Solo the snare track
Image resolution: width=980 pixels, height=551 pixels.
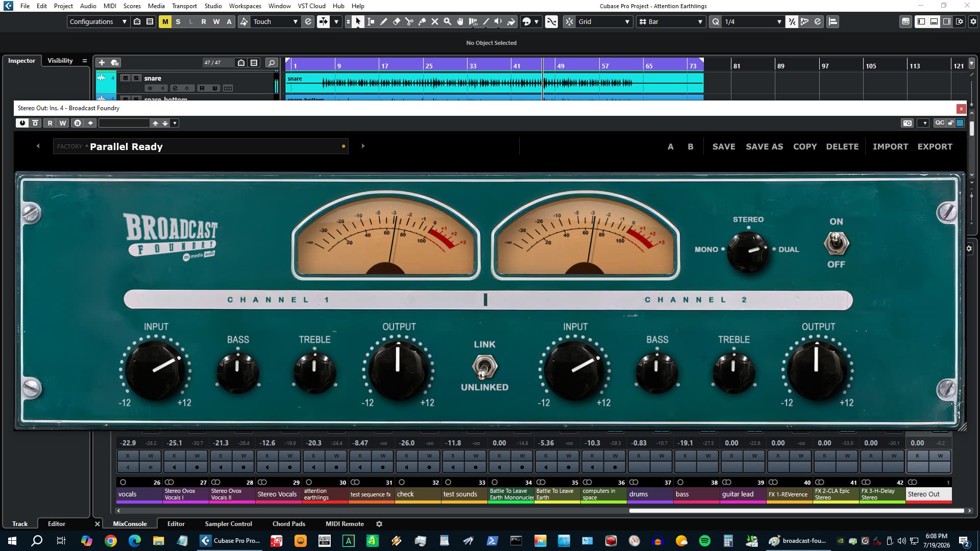(x=136, y=78)
